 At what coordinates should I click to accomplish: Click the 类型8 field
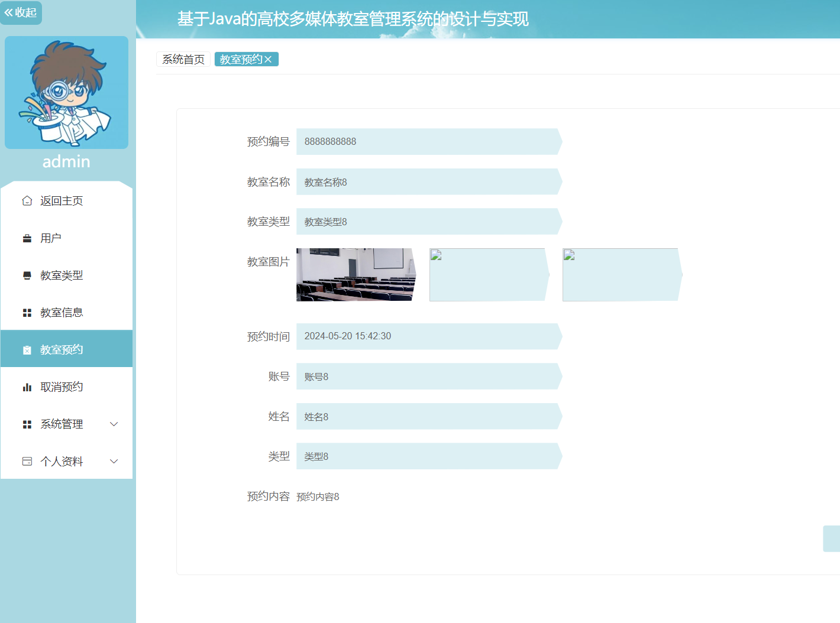click(x=429, y=456)
